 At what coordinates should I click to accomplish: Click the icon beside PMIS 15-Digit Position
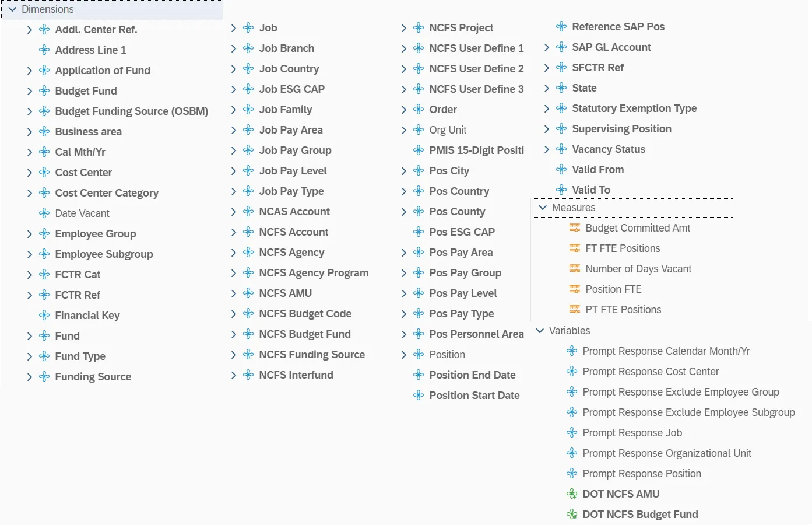click(419, 150)
